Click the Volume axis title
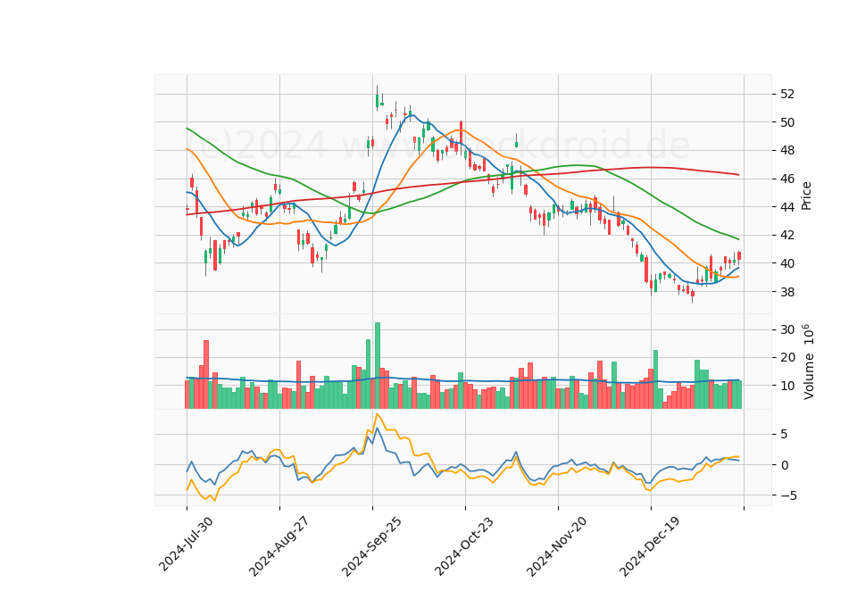The image size is (857, 616). coord(808,362)
